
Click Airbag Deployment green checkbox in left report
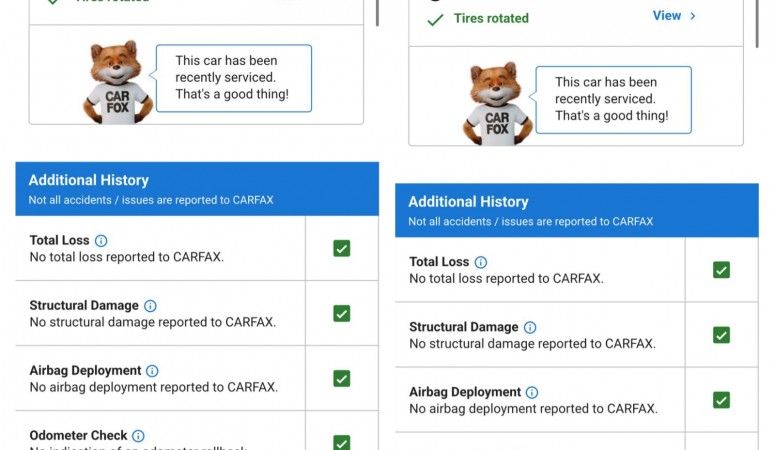click(341, 378)
